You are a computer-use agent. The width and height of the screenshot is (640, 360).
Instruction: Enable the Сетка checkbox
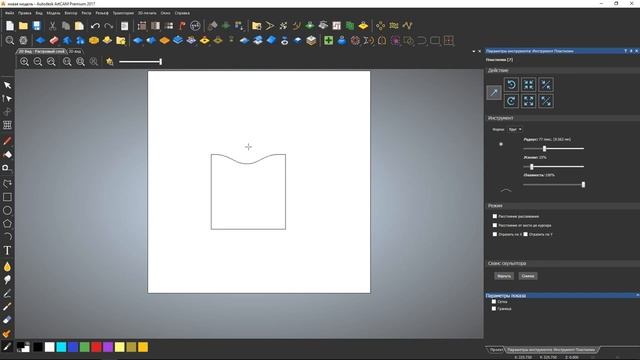[494, 302]
